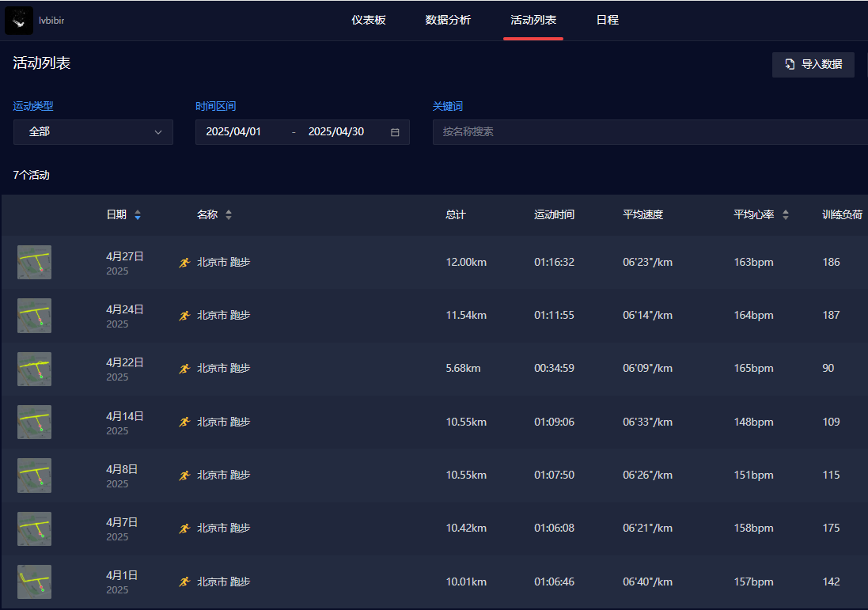Click the calendar icon in date range

[x=395, y=132]
